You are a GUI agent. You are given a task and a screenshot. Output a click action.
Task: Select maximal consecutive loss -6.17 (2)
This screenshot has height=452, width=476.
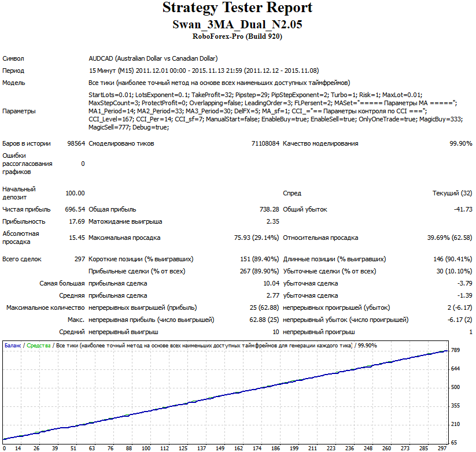tap(460, 320)
